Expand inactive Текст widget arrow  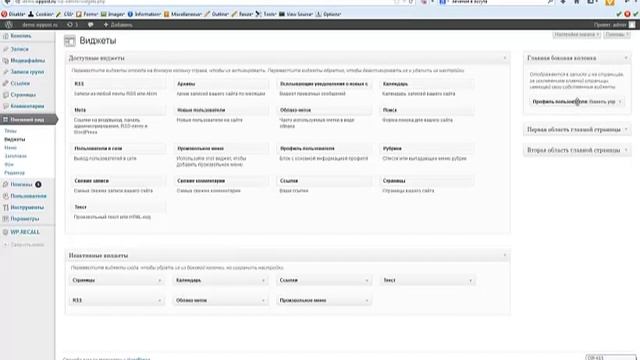(x=470, y=280)
